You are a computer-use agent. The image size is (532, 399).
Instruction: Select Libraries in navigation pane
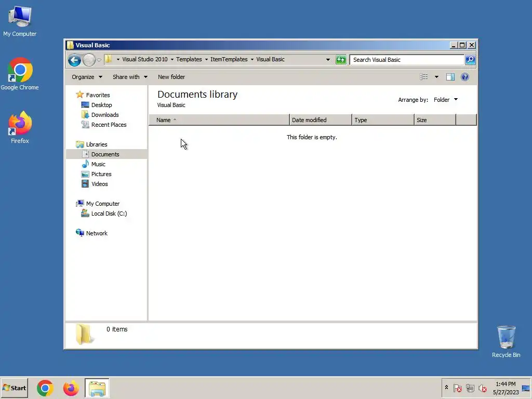pos(97,144)
